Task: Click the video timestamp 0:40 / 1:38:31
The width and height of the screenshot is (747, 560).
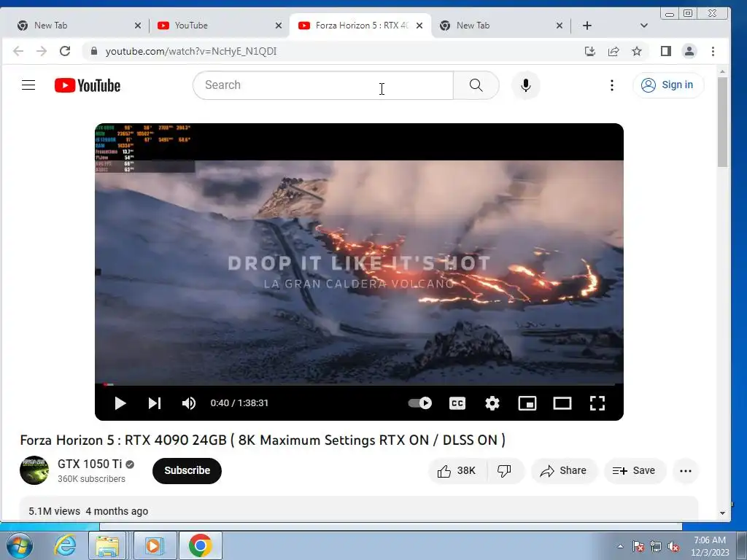Action: (239, 403)
